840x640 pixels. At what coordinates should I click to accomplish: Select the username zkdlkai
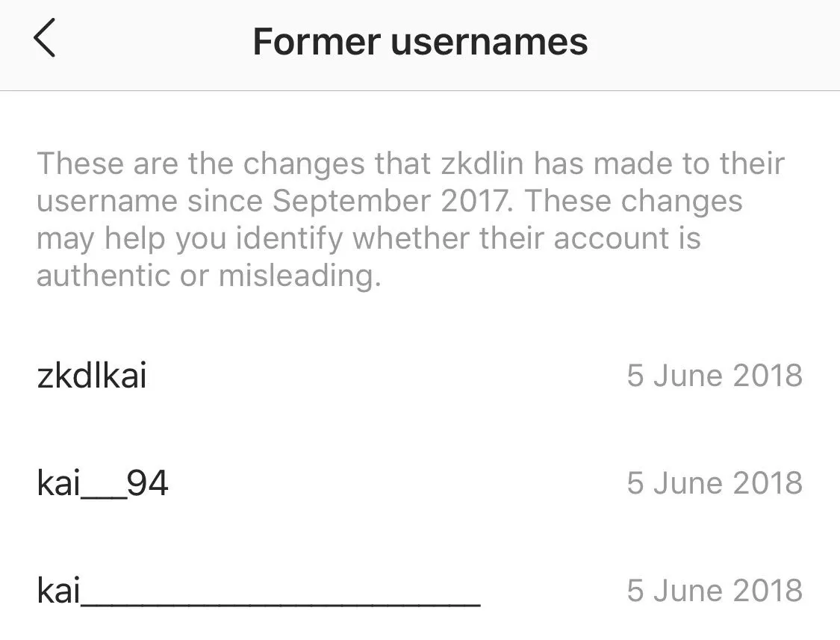(93, 376)
